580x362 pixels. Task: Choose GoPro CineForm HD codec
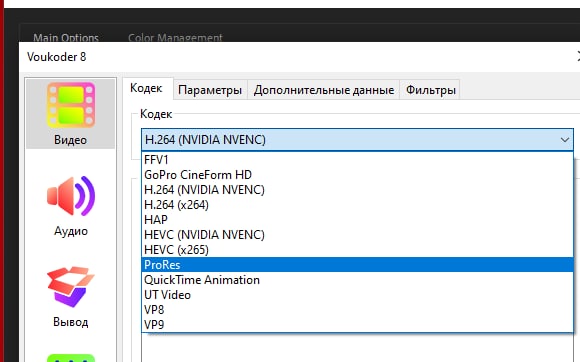pos(357,175)
